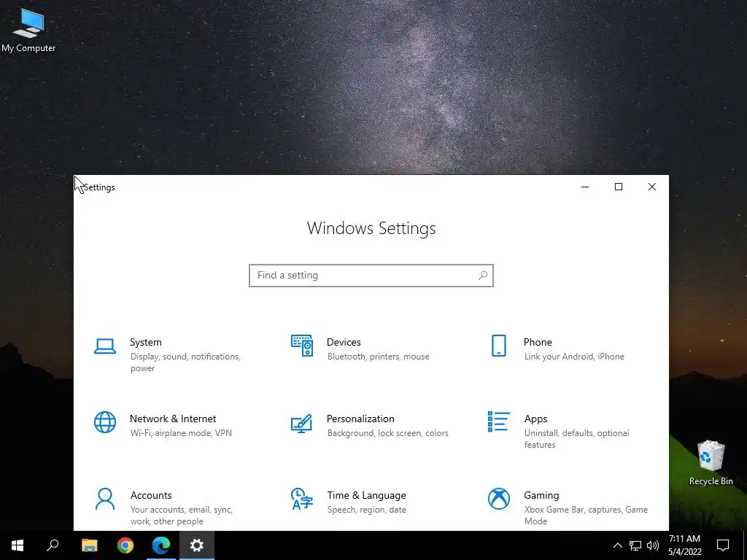The width and height of the screenshot is (747, 560).
Task: Click the Devices category title
Action: [344, 343]
